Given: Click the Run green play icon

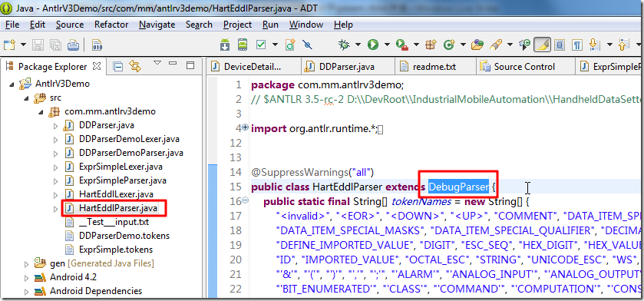Looking at the screenshot, I should 373,45.
